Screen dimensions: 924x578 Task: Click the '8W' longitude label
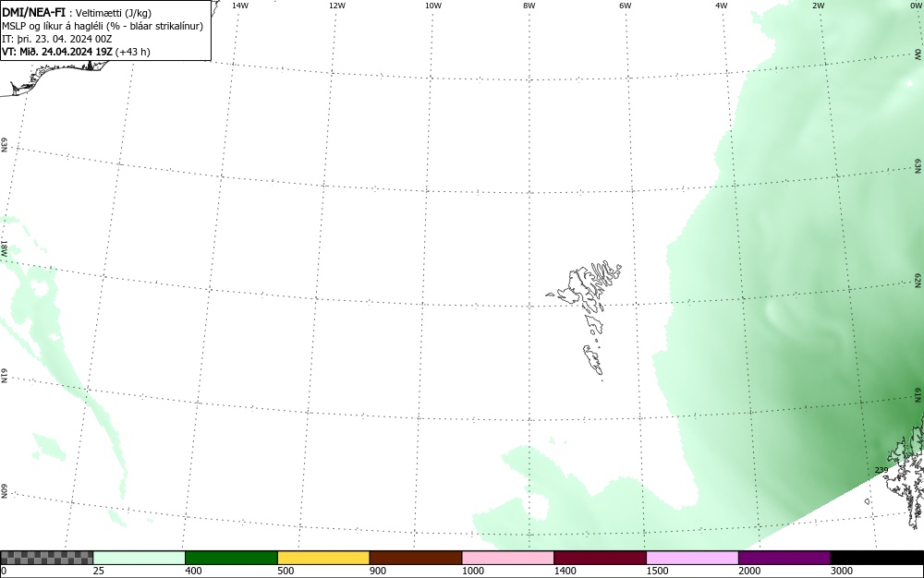click(529, 6)
